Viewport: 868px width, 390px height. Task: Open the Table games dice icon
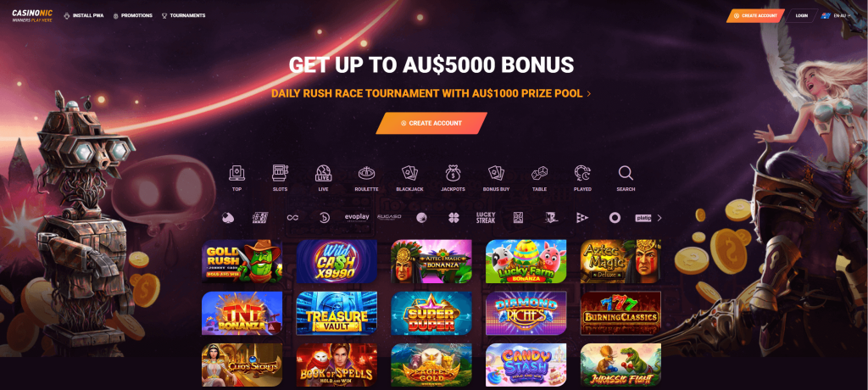click(539, 174)
